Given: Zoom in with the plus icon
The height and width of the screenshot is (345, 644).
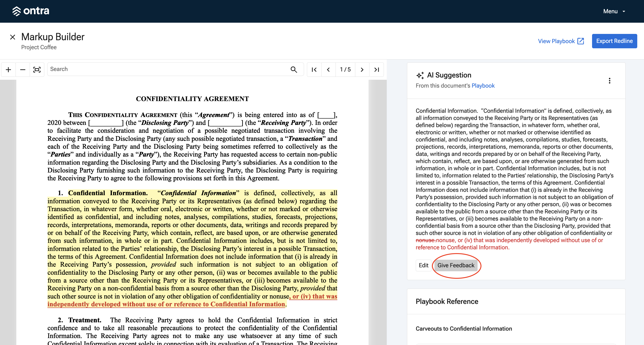Looking at the screenshot, I should point(8,69).
